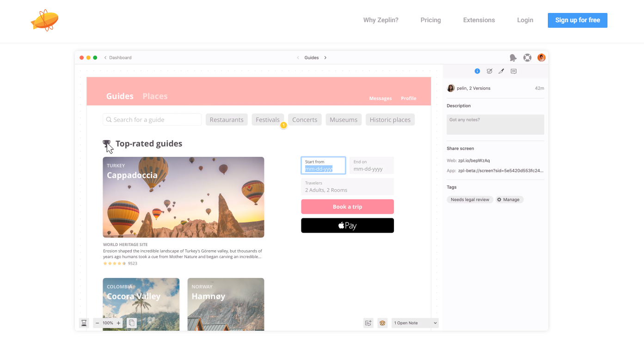Click the WORLD HERITAGE SITE label
Image resolution: width=644 pixels, height=346 pixels.
(125, 245)
